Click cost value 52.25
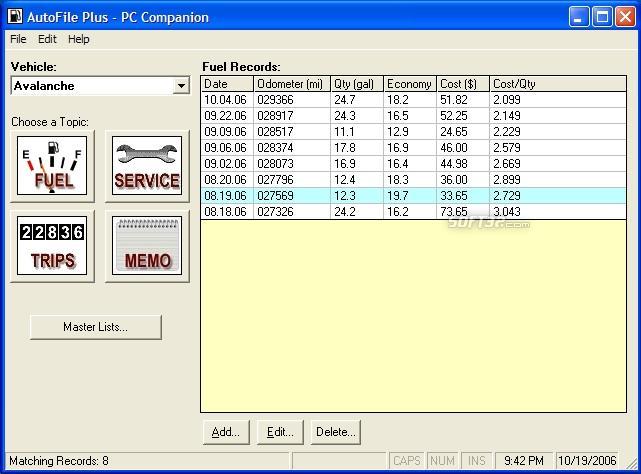The image size is (641, 474). pos(454,116)
